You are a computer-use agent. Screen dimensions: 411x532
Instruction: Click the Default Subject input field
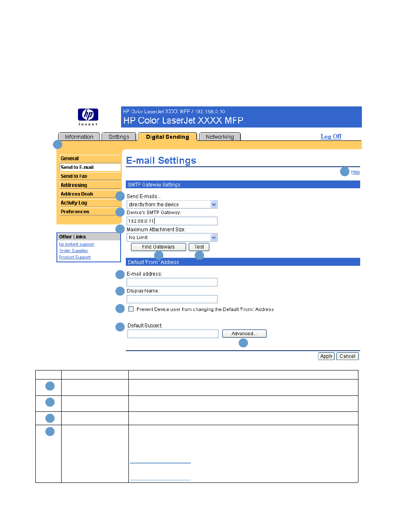coord(173,334)
